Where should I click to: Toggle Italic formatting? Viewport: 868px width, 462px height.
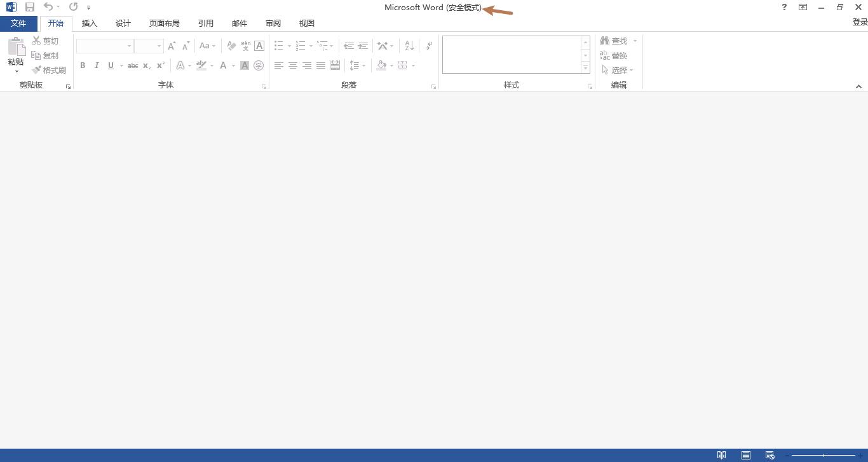(97, 65)
